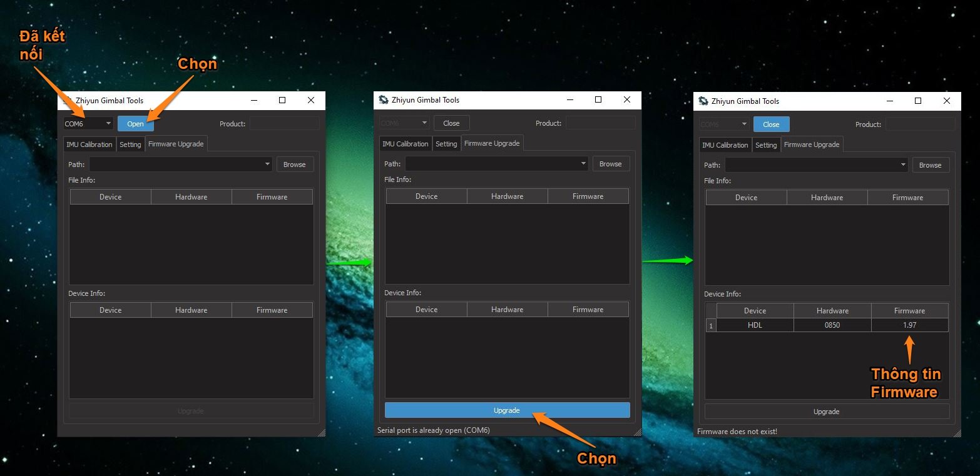Image resolution: width=980 pixels, height=476 pixels.
Task: Click File Info Hardware header, middle window
Action: (508, 196)
